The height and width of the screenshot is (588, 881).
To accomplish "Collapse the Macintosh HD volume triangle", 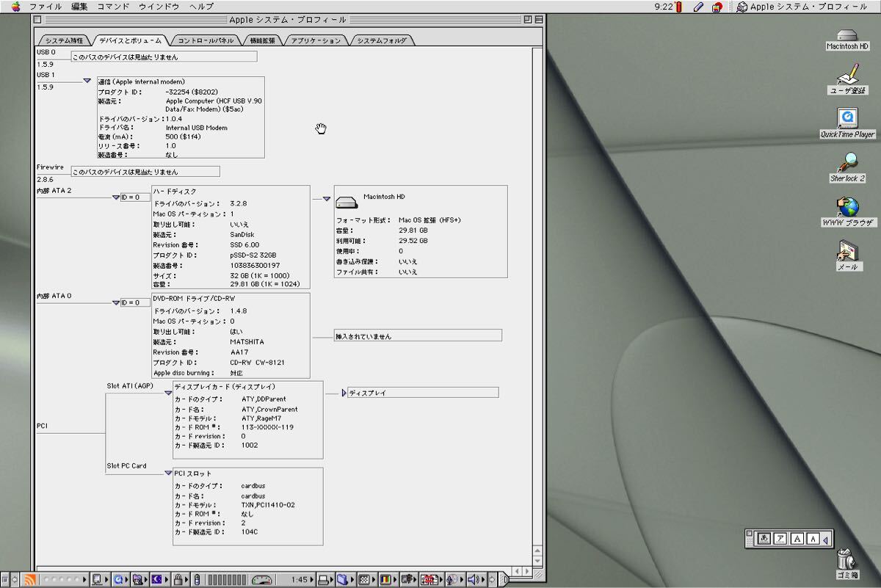I will tap(327, 198).
